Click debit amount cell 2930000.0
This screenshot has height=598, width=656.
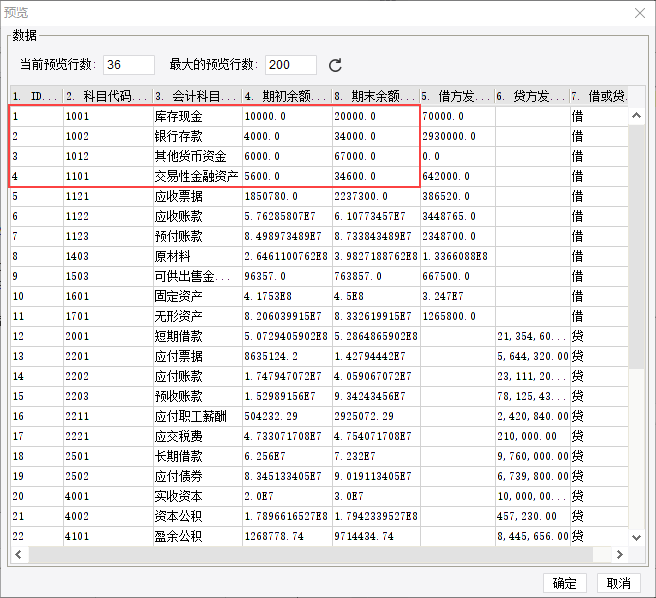pos(458,136)
